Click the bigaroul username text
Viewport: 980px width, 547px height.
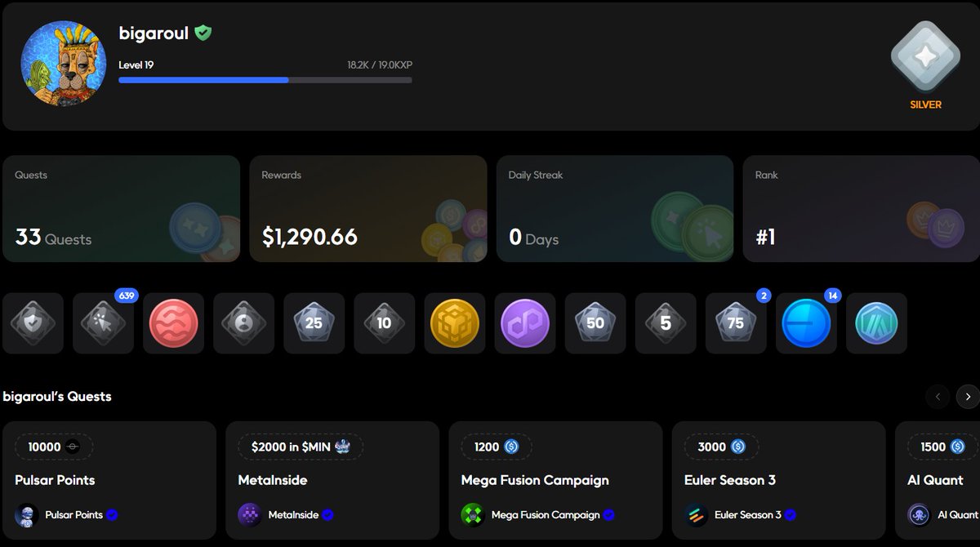click(154, 33)
